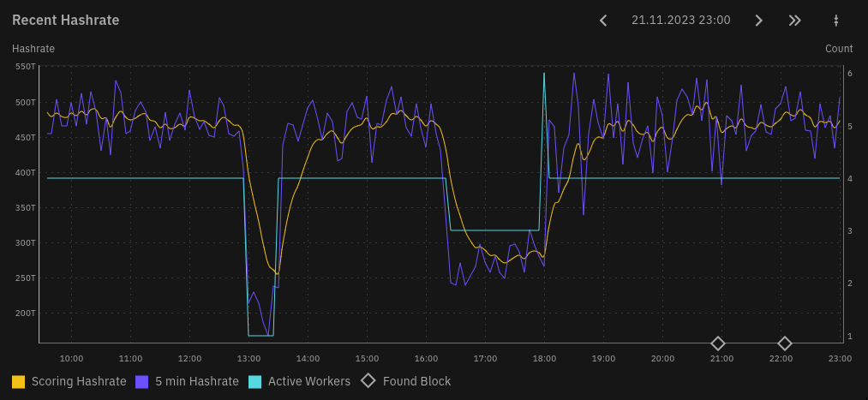The image size is (868, 400).
Task: Open the date picker showing 21.11.2023 23:00
Action: (x=680, y=21)
